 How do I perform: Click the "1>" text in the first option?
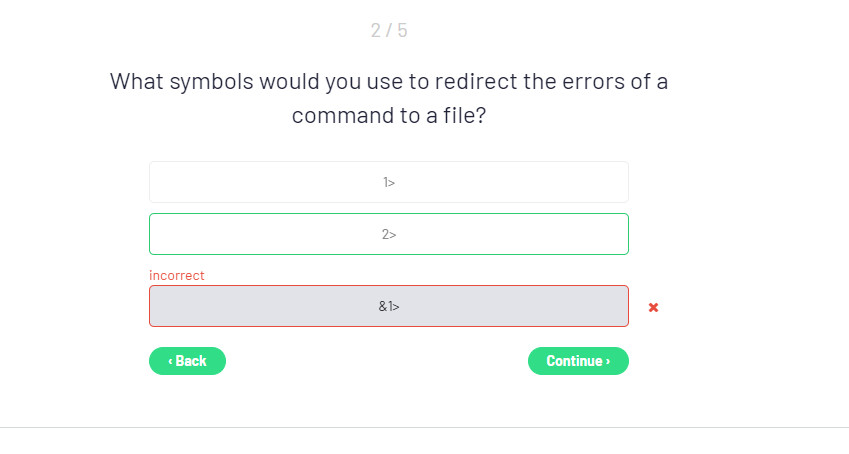click(x=389, y=182)
